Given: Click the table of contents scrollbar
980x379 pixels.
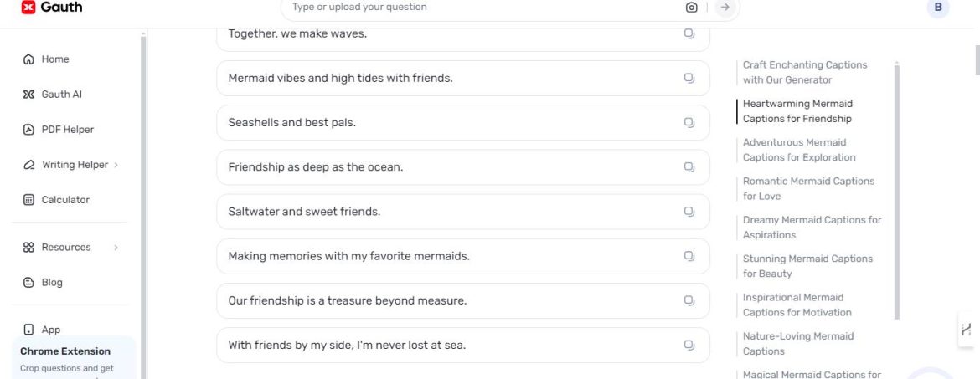Looking at the screenshot, I should point(897,191).
